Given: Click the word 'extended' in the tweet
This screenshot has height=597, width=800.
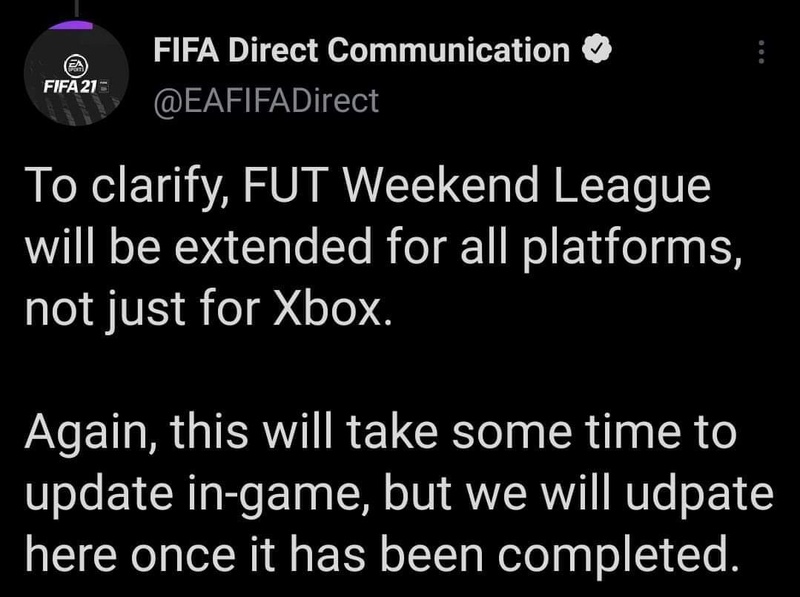Looking at the screenshot, I should (273, 247).
